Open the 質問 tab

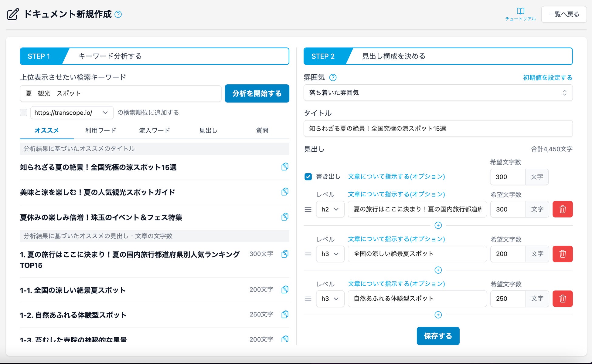click(262, 130)
